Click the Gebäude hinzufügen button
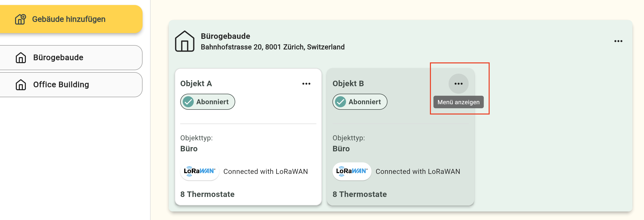Screen dimensions: 644x220 (69, 19)
